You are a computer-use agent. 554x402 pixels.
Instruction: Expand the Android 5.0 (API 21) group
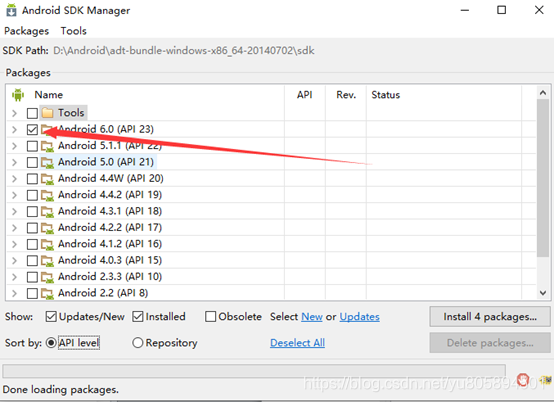point(14,162)
